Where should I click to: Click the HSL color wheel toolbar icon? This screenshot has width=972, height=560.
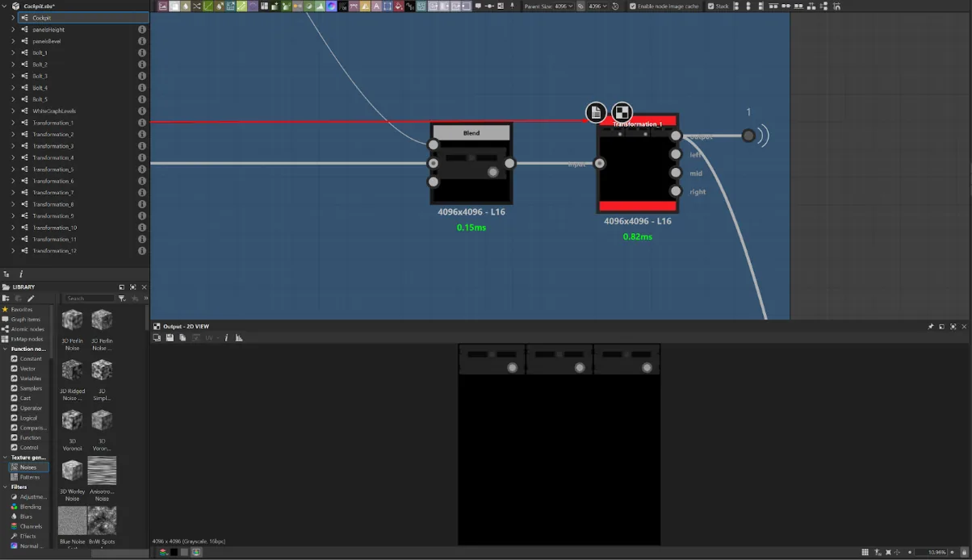coord(331,6)
